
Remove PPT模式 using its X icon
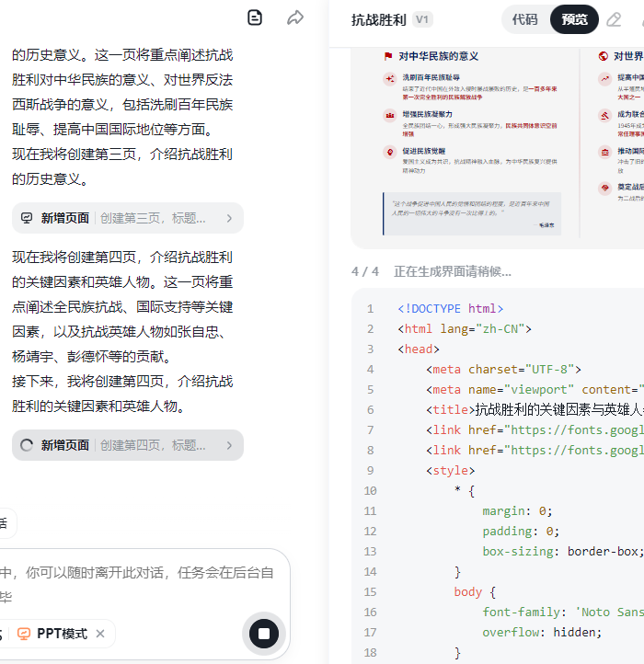pos(100,634)
